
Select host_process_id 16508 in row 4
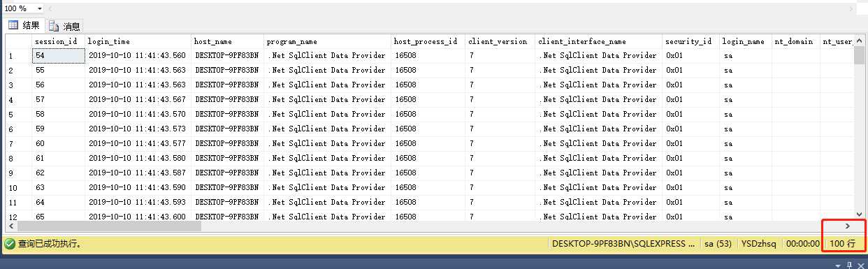[428, 99]
